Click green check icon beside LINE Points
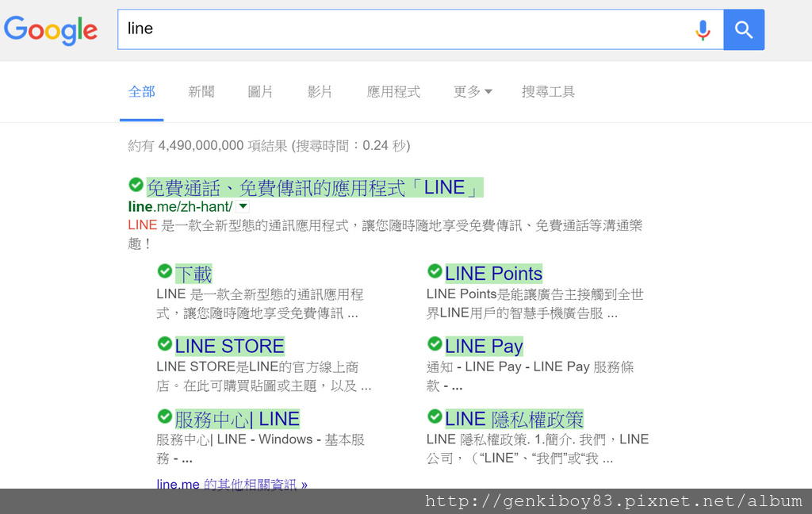 (x=435, y=271)
